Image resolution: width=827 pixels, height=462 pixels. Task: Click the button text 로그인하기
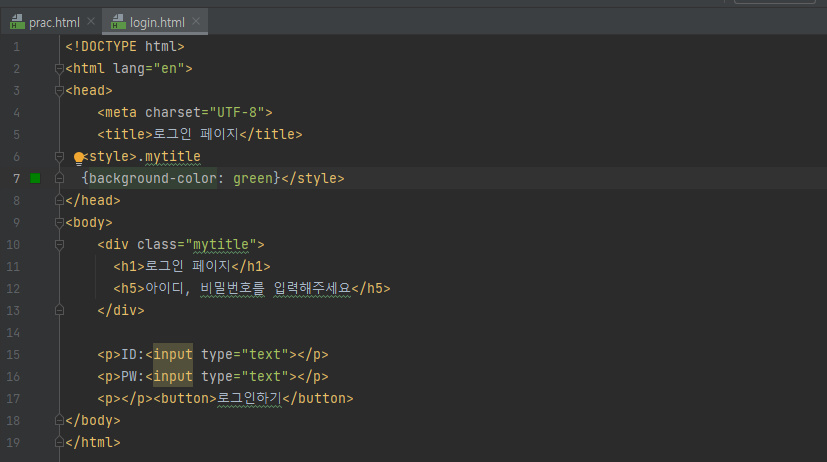tap(249, 398)
